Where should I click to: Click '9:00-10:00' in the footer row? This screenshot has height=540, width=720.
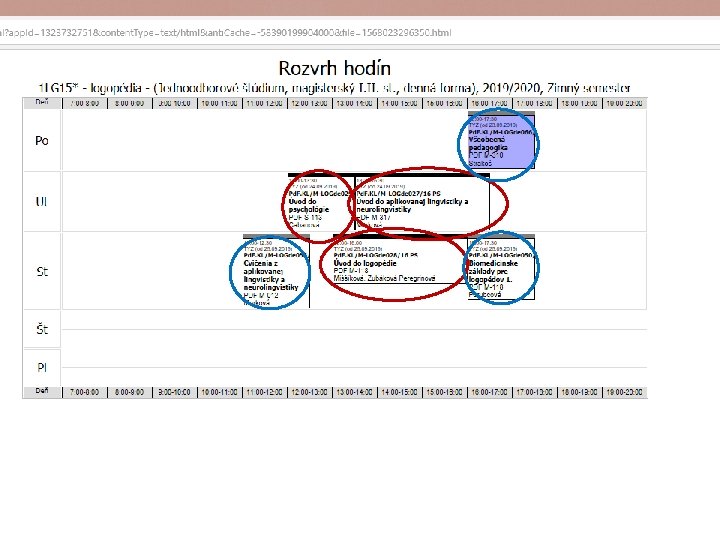coord(174,392)
